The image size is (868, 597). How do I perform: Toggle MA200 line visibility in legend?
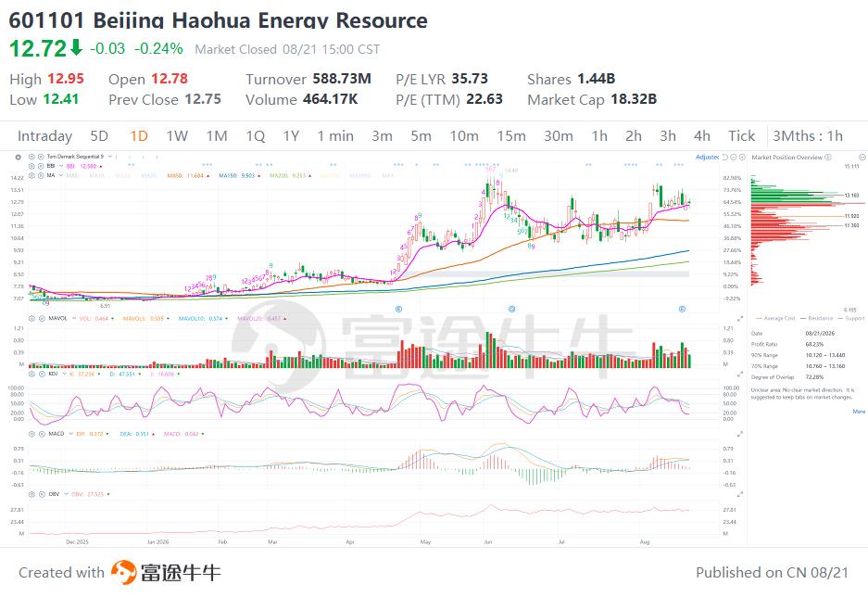[x=290, y=175]
